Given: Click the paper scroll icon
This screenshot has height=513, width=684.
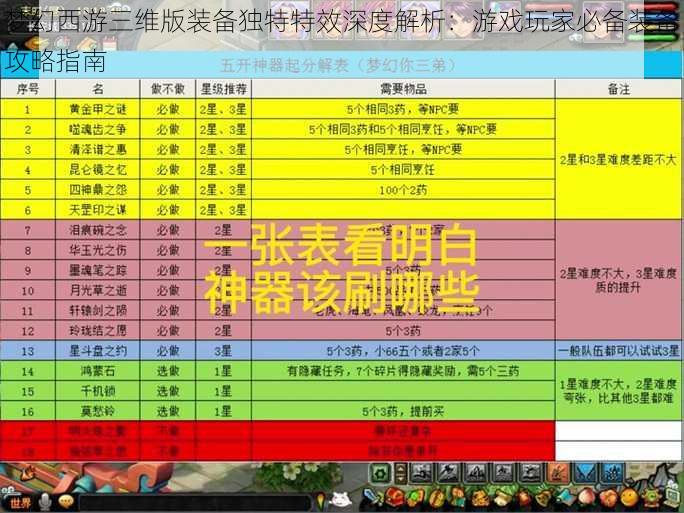Looking at the screenshot, I should point(502,499).
